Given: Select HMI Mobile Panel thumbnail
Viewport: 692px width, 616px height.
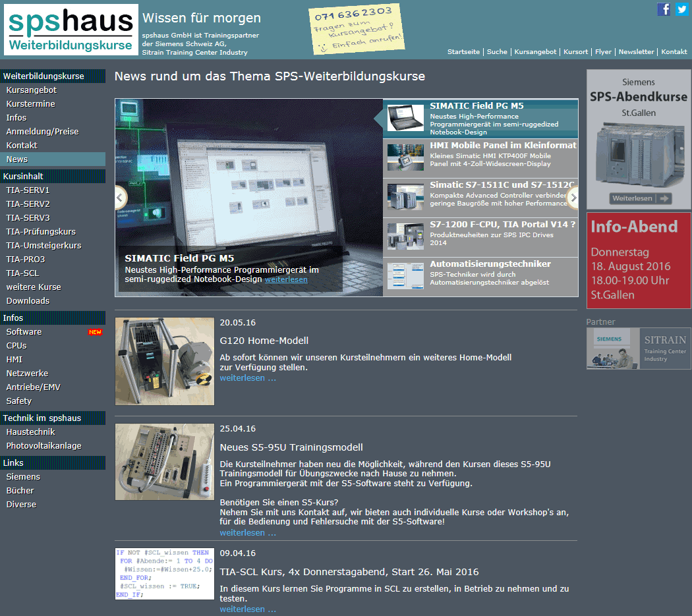Looking at the screenshot, I should coord(405,157).
